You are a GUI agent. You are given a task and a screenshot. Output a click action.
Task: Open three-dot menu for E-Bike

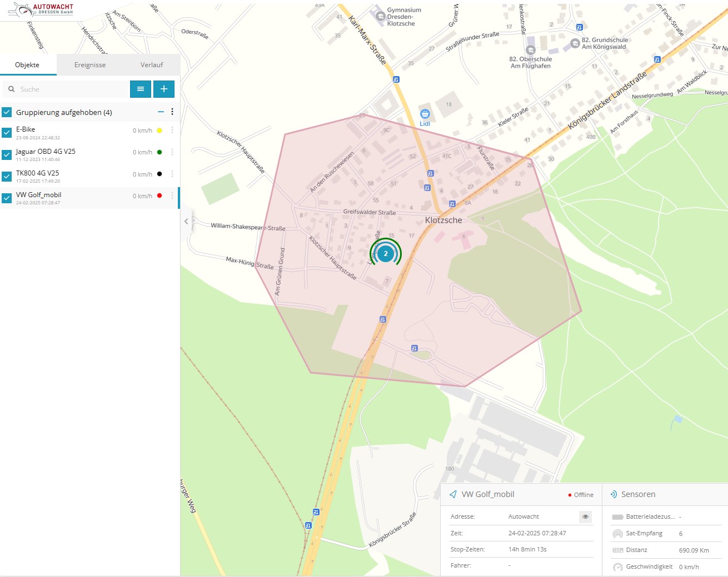click(x=172, y=131)
